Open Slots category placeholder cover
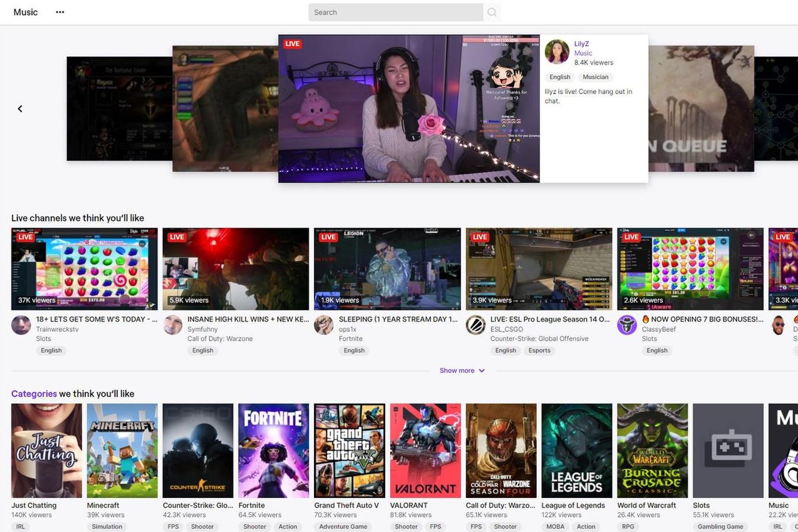798x532 pixels. pyautogui.click(x=728, y=451)
